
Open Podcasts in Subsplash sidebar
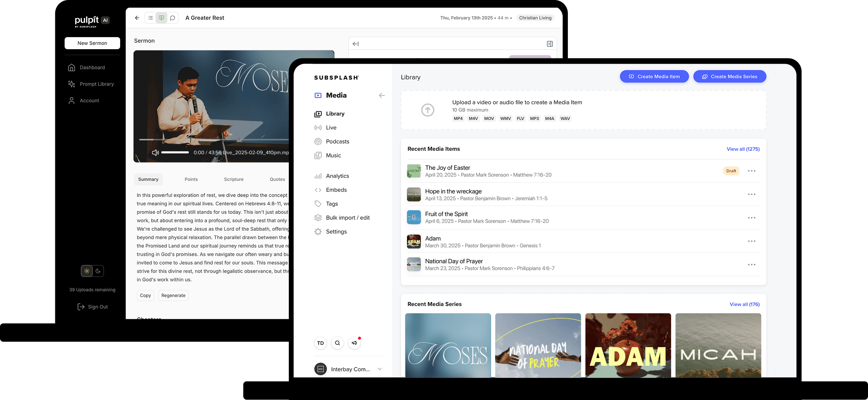(332, 142)
